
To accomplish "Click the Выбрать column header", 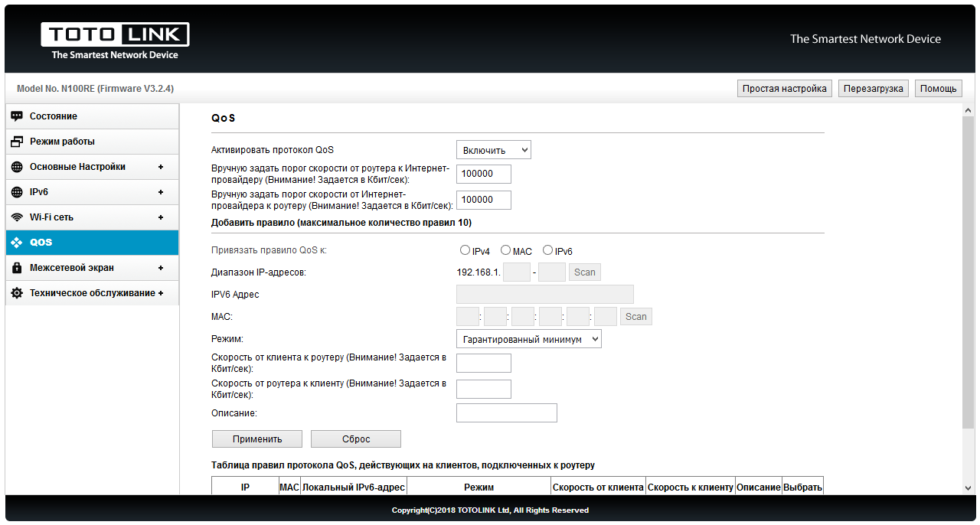I will pos(803,487).
